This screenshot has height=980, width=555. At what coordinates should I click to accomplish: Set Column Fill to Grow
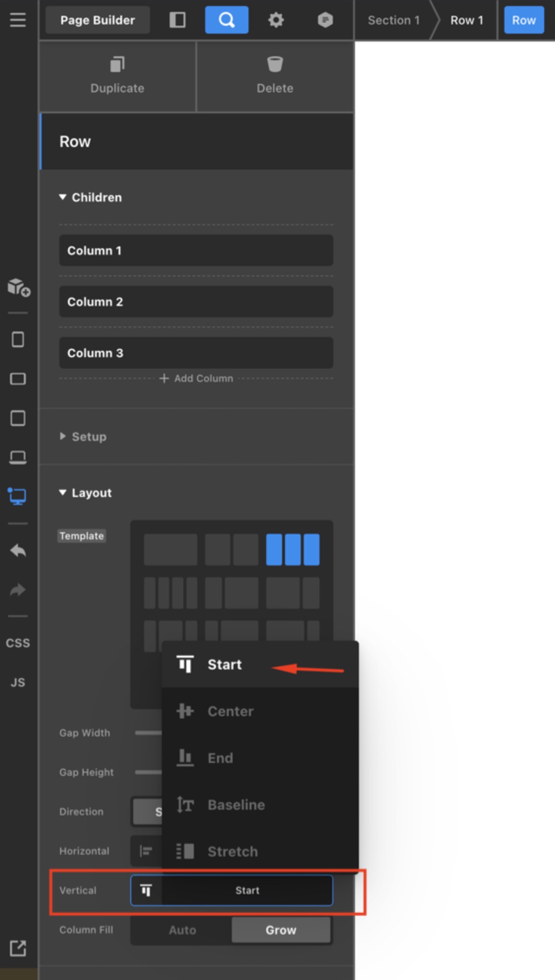click(x=281, y=930)
